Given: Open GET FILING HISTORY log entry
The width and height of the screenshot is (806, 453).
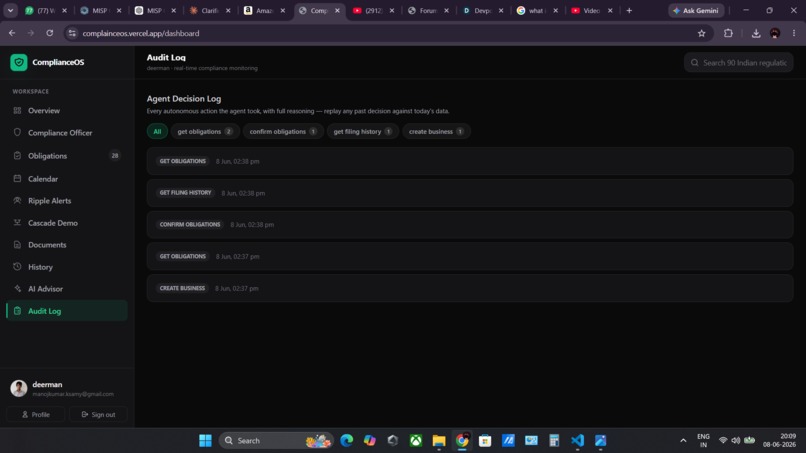Looking at the screenshot, I should click(x=470, y=193).
